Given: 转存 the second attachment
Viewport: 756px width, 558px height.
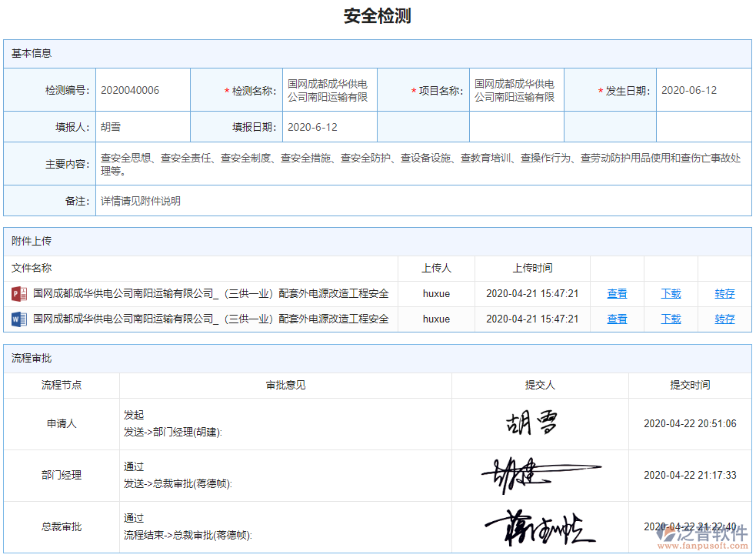Looking at the screenshot, I should (x=724, y=319).
